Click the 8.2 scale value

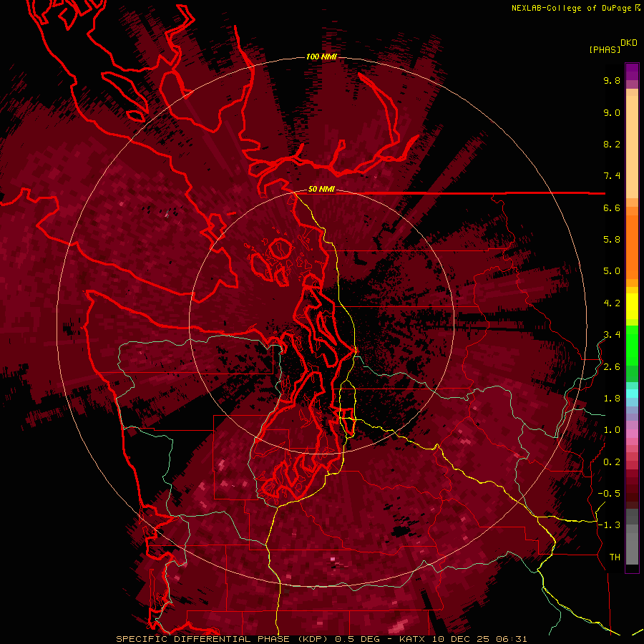612,144
